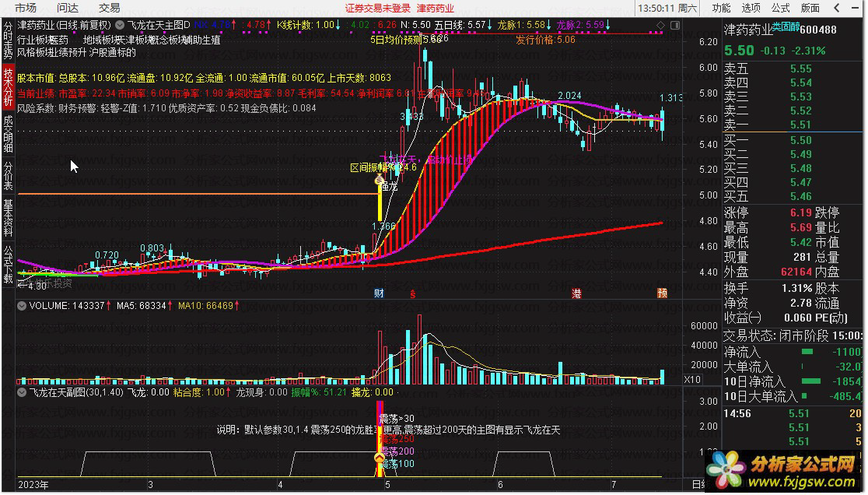Click the 买五 price 5.46
The height and width of the screenshot is (495, 868).
801,196
